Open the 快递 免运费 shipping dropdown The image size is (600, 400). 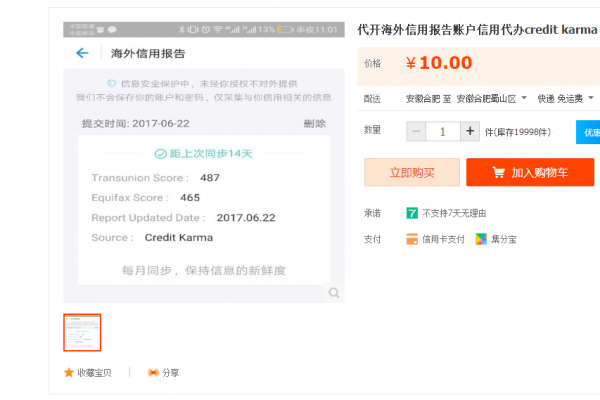pos(566,99)
